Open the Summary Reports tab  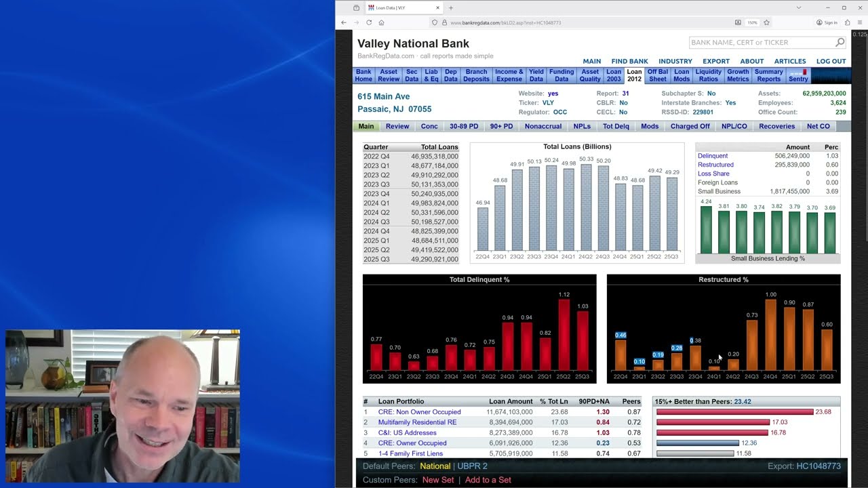click(769, 75)
